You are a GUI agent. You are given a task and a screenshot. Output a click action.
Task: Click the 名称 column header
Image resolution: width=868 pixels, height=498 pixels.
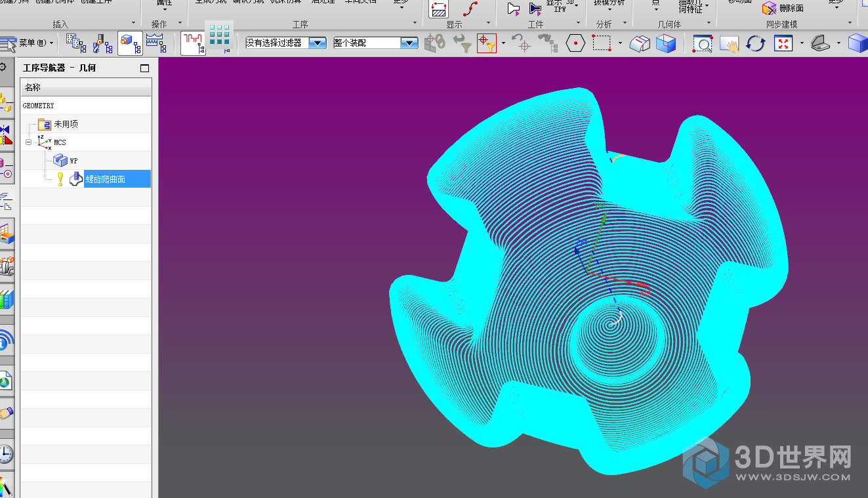[x=86, y=87]
